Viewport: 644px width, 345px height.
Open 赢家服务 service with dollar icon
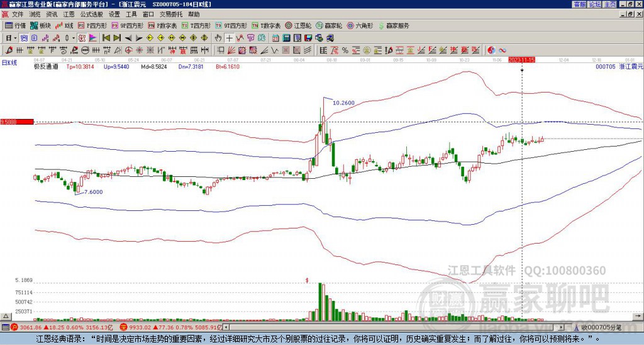[x=394, y=25]
